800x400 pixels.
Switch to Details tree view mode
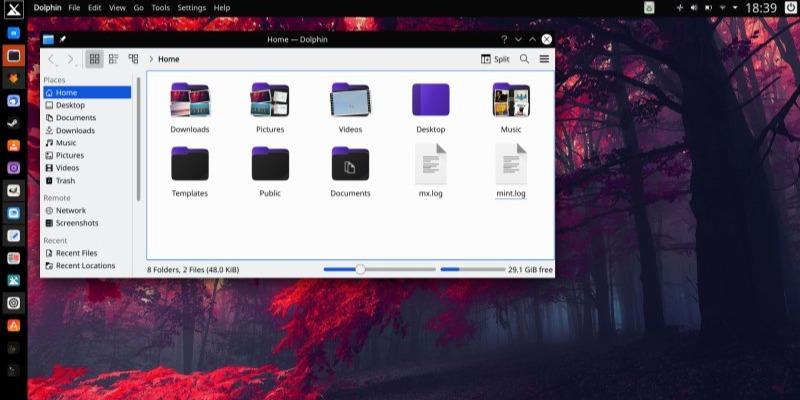(133, 59)
